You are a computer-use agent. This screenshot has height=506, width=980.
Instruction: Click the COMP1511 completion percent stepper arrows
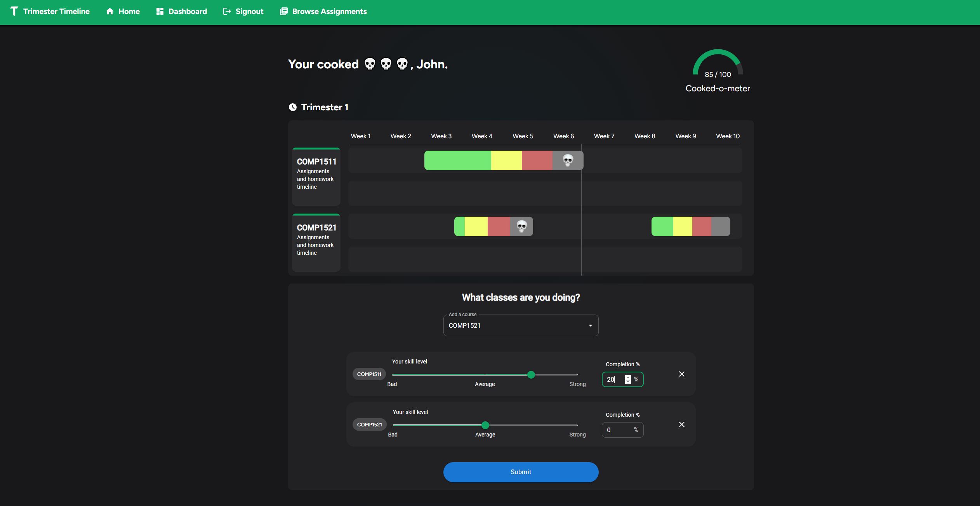click(x=627, y=379)
